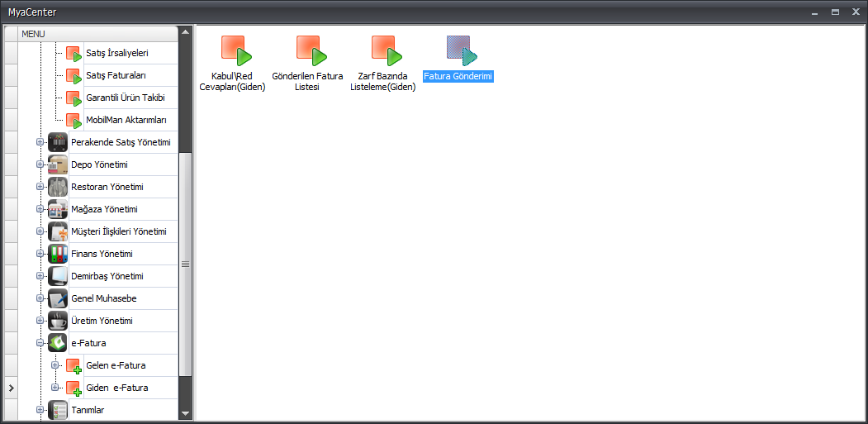Expand the Perakende Satış Yönetimi node
Viewport: 868px width, 424px height.
(39, 142)
